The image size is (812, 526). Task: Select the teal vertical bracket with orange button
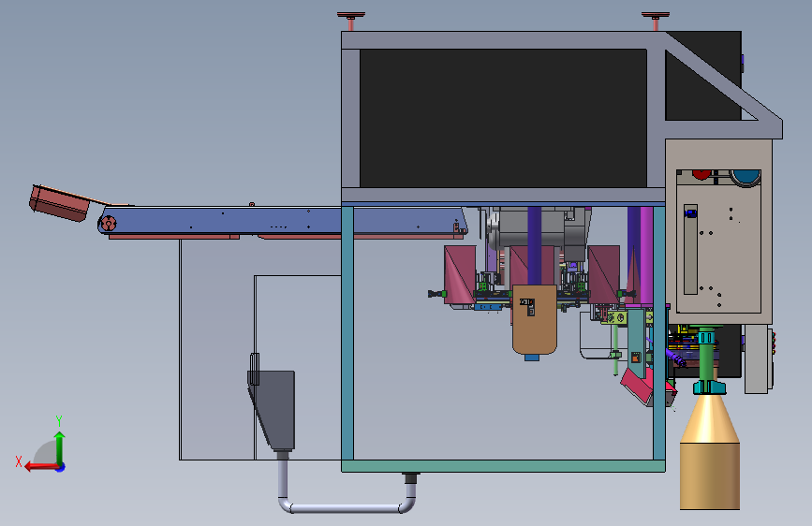pos(637,343)
